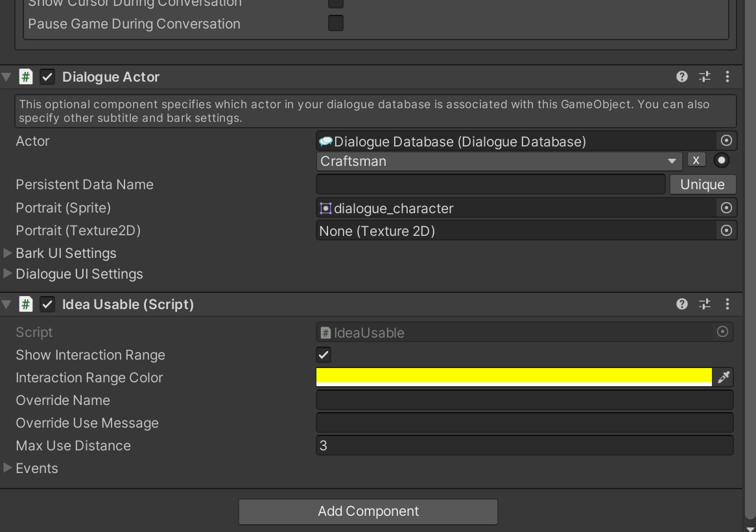The image size is (756, 532).
Task: Open the Craftsman actor dropdown
Action: [x=499, y=161]
